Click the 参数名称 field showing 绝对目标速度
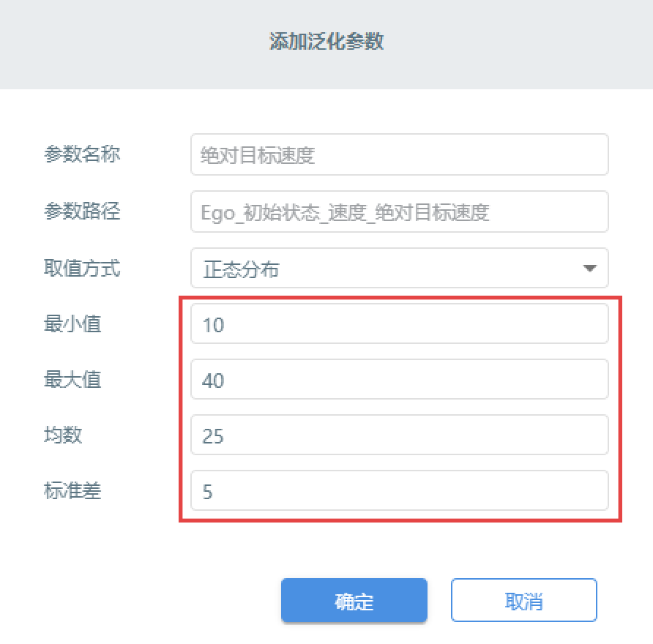The image size is (653, 644). [x=400, y=154]
